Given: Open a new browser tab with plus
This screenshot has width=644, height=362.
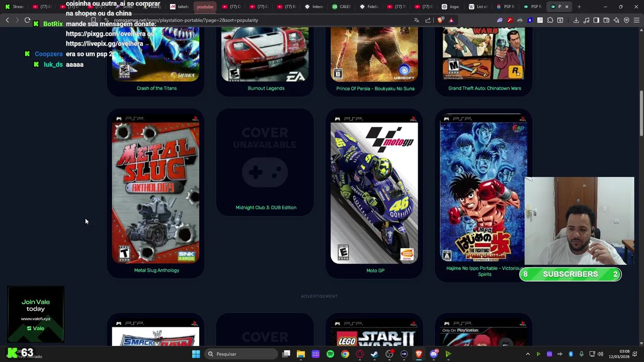Looking at the screenshot, I should click(579, 7).
